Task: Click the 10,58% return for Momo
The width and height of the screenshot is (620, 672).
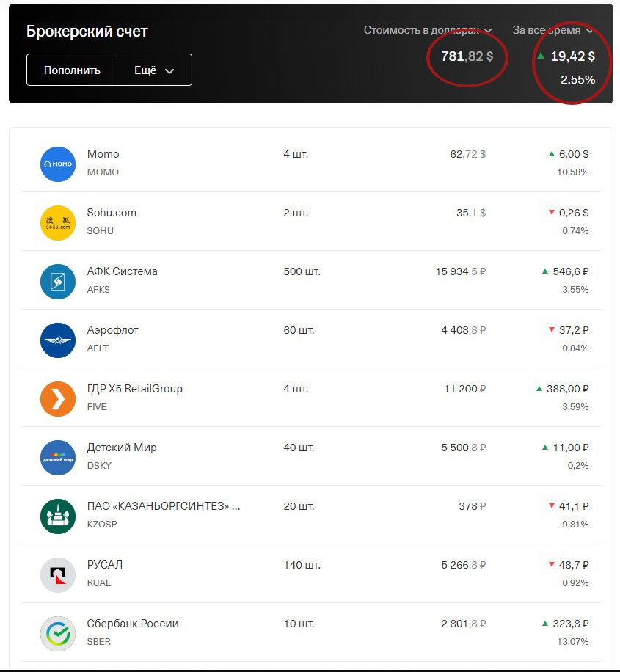Action: [573, 172]
